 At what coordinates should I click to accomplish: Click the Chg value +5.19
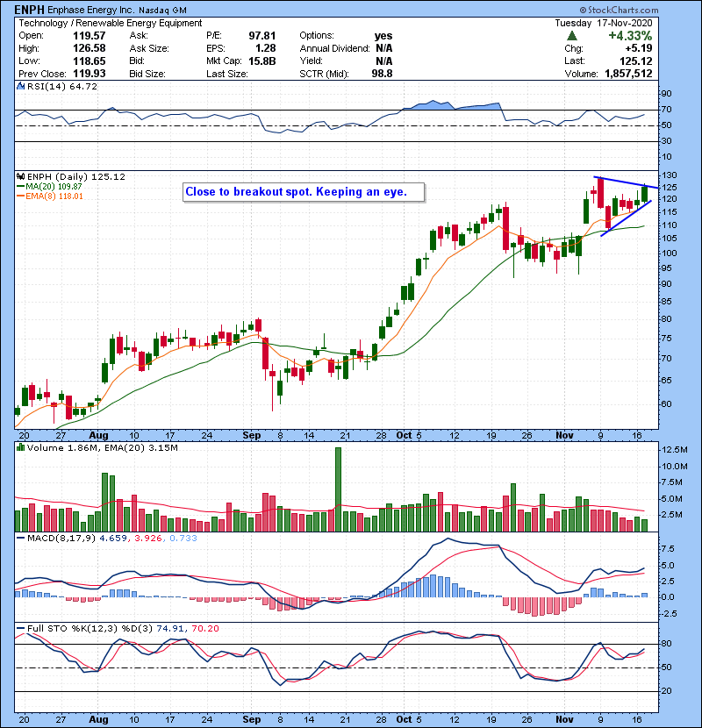pyautogui.click(x=638, y=48)
